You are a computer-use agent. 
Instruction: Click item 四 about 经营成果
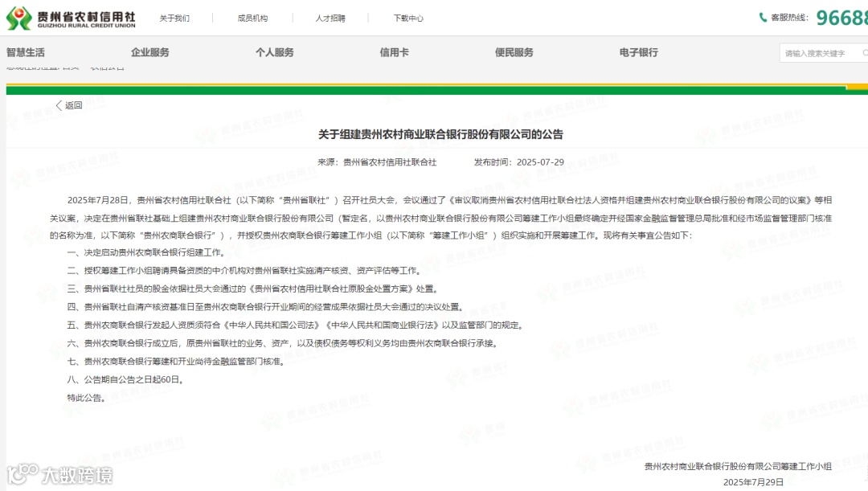point(266,307)
